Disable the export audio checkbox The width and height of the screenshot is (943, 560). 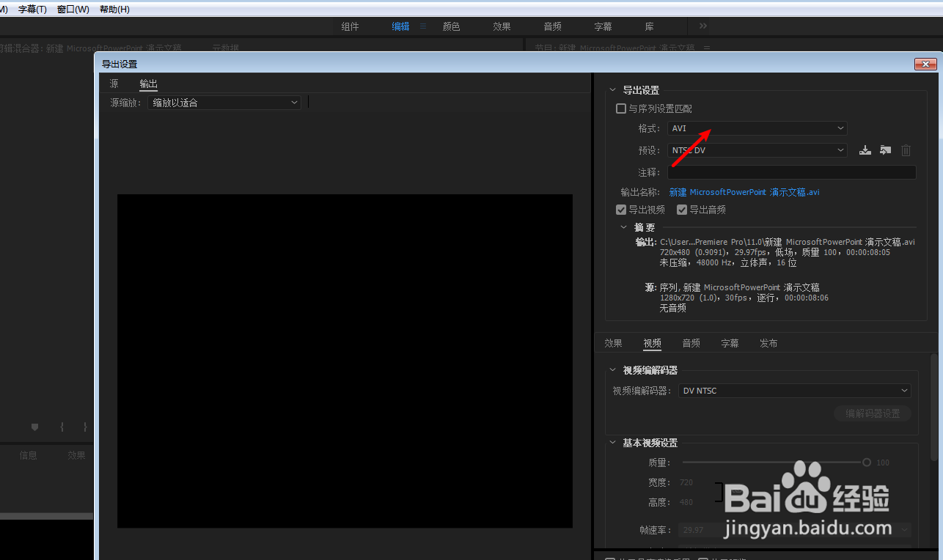point(682,210)
